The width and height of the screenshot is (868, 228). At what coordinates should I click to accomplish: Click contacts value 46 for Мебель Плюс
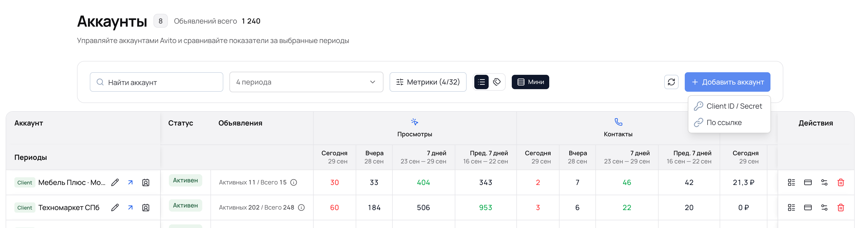627,182
